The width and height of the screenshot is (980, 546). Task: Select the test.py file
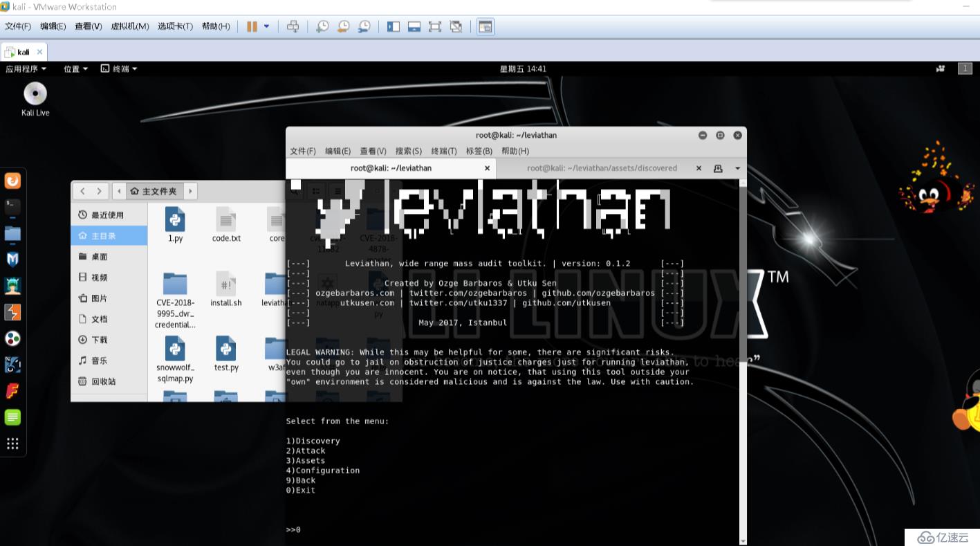pos(226,354)
